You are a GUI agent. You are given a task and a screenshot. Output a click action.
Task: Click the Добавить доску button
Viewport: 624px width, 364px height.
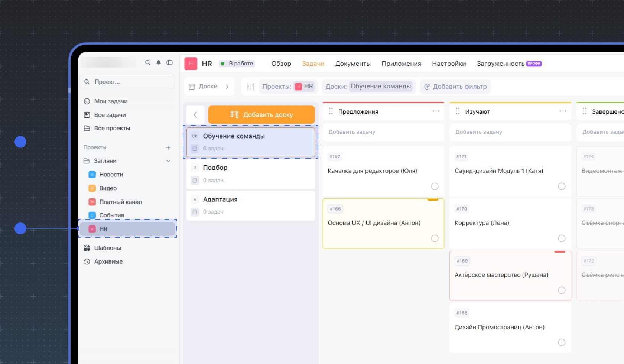coord(261,114)
